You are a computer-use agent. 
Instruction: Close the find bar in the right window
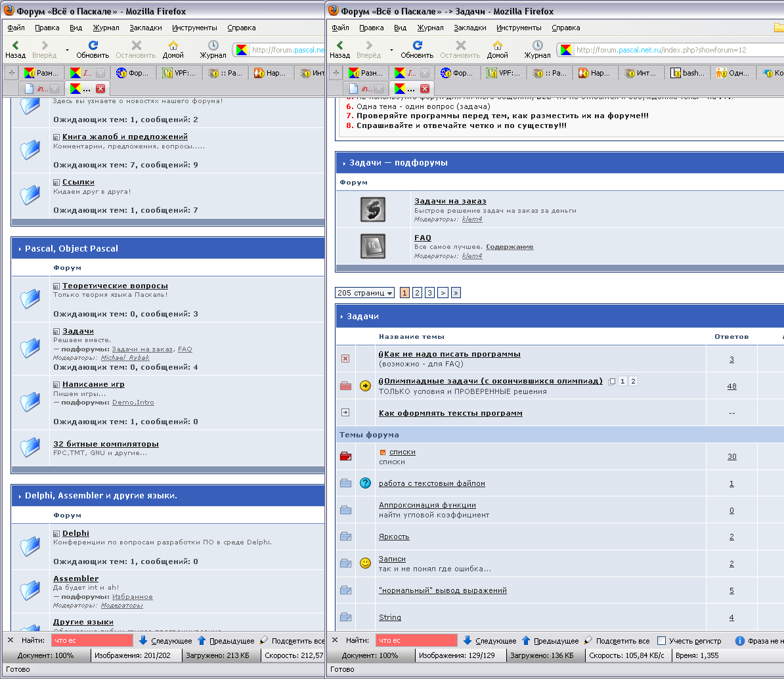(x=335, y=640)
